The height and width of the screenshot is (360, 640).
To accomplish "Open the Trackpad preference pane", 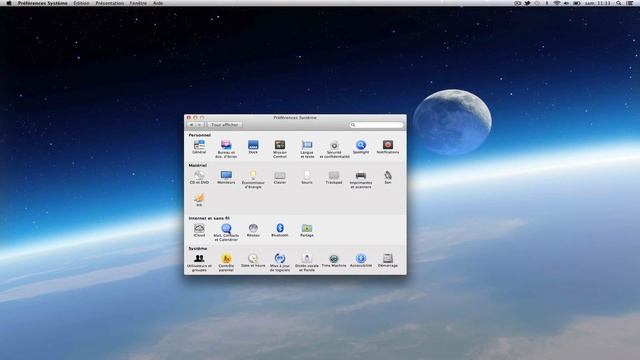I will (334, 178).
